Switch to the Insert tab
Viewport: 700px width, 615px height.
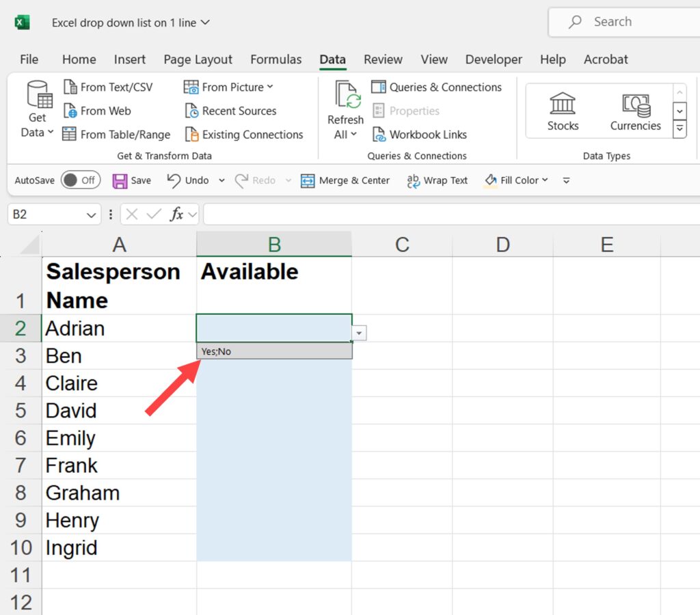[129, 59]
